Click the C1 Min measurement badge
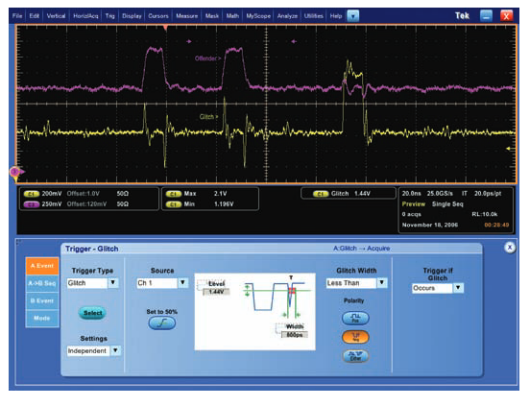The height and width of the screenshot is (396, 525). pos(174,204)
